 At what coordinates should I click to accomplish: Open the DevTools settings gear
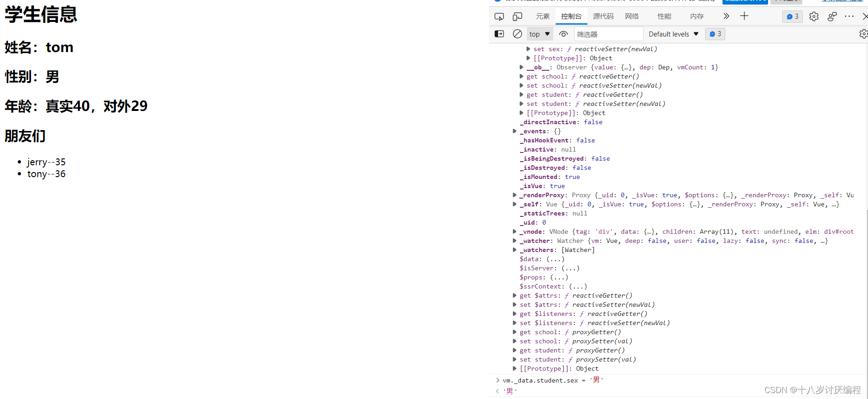(814, 16)
